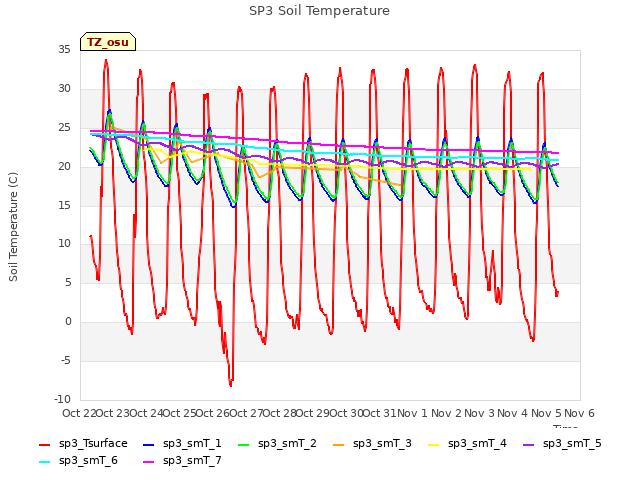640x480 pixels.
Task: Click the Oct 22 x-axis tick label
Action: pos(79,413)
